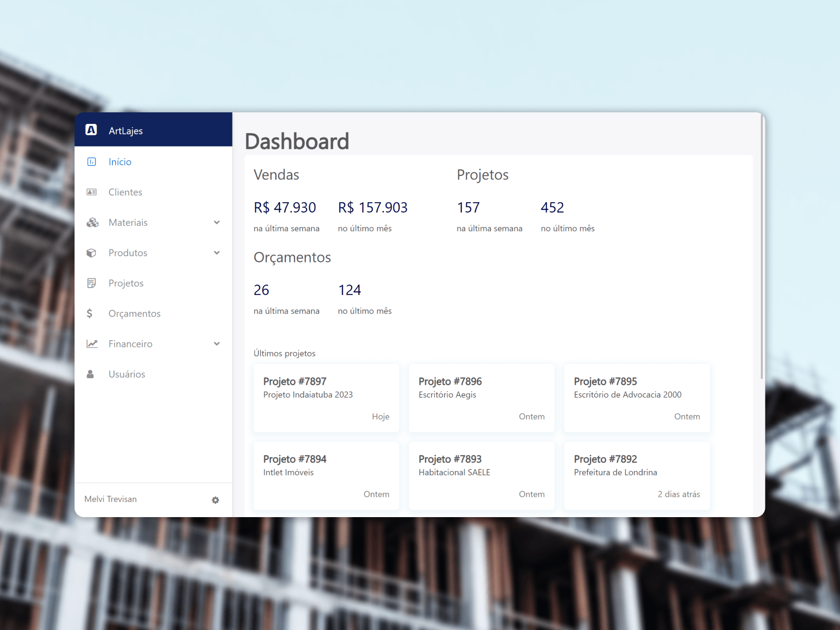Click the Projetos document icon

(x=91, y=283)
